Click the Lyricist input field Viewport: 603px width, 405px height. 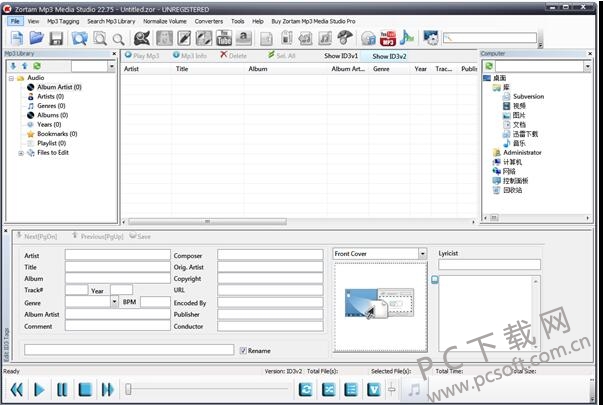489,264
